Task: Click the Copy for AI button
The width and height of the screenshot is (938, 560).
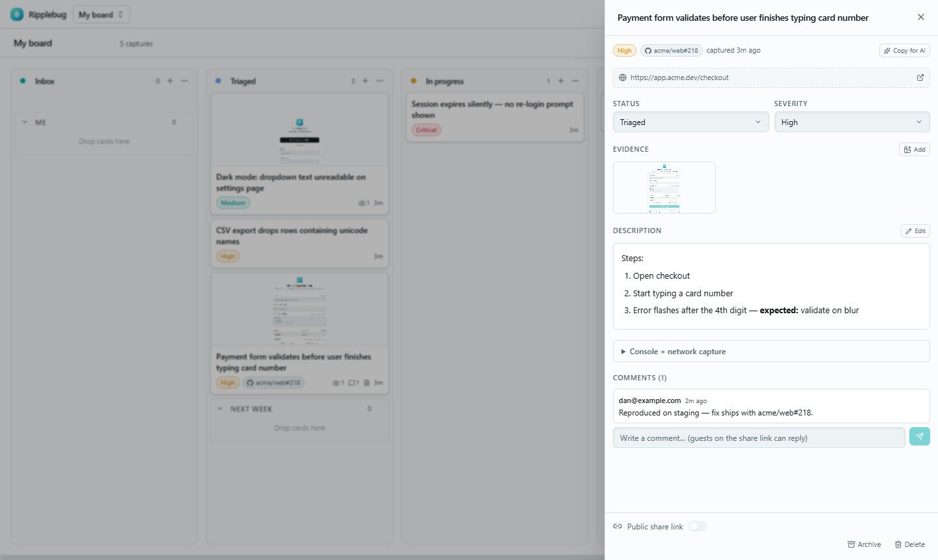Action: pos(905,51)
